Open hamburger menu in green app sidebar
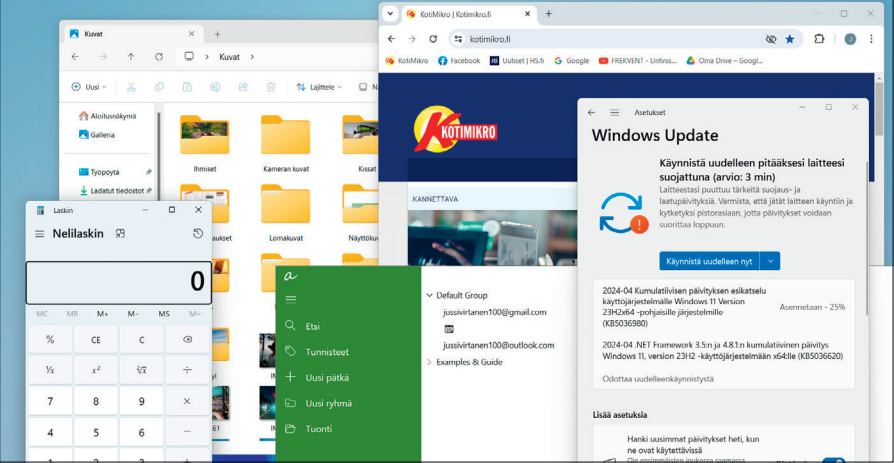The height and width of the screenshot is (463, 894). pos(291,299)
